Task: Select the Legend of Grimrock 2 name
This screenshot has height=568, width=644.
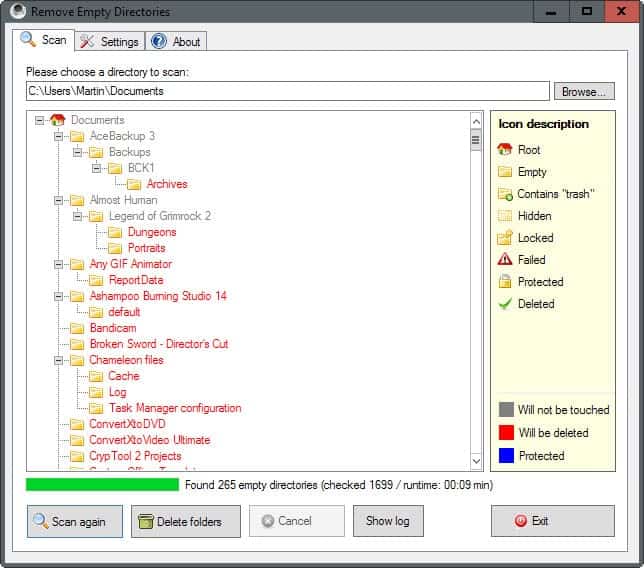Action: [160, 216]
